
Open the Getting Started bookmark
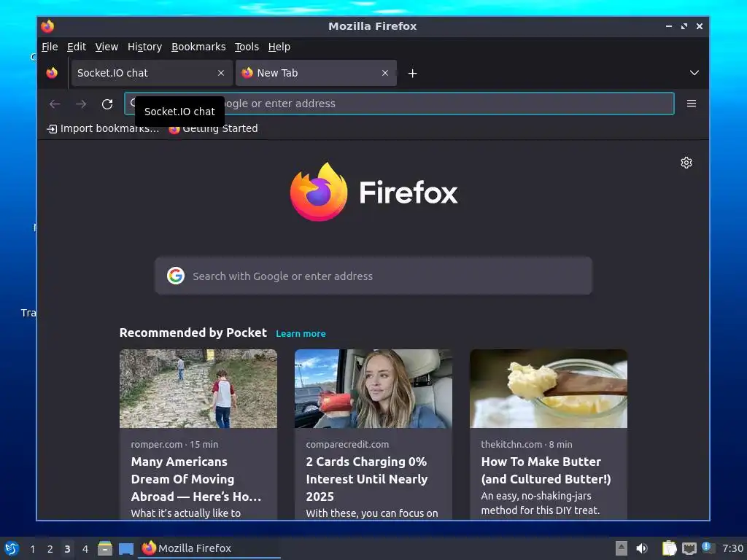click(213, 128)
